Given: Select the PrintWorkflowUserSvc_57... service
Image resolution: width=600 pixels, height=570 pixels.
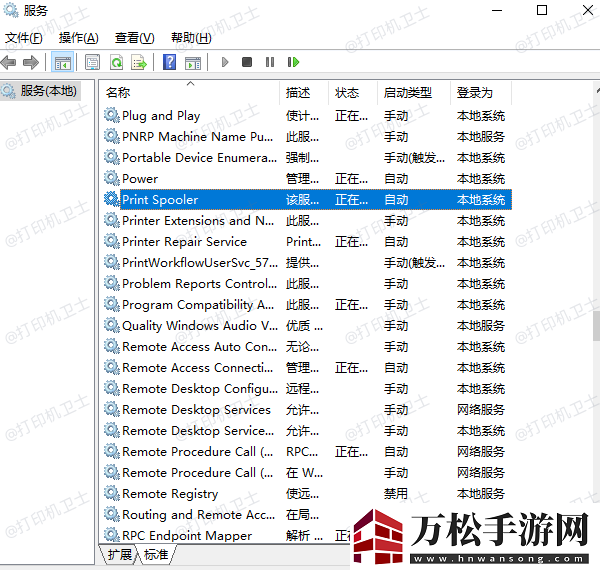Looking at the screenshot, I should point(200,263).
